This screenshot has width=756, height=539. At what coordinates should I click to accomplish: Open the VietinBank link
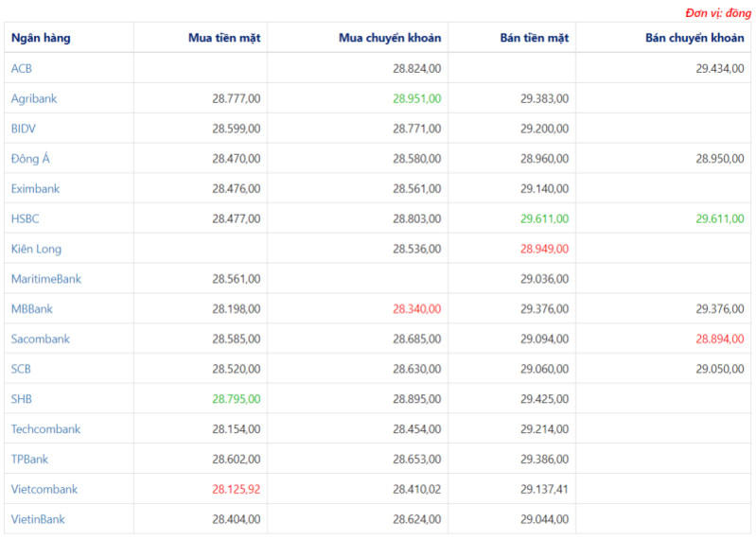point(38,519)
